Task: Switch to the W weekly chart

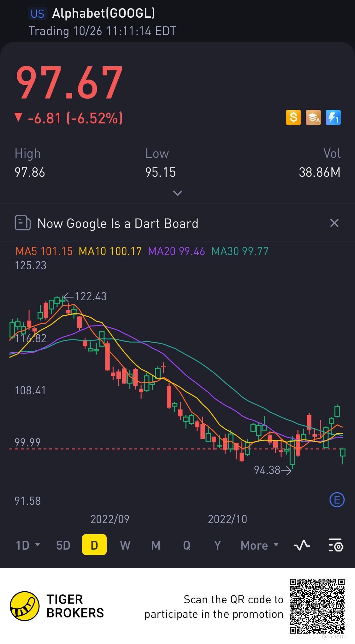Action: 125,545
